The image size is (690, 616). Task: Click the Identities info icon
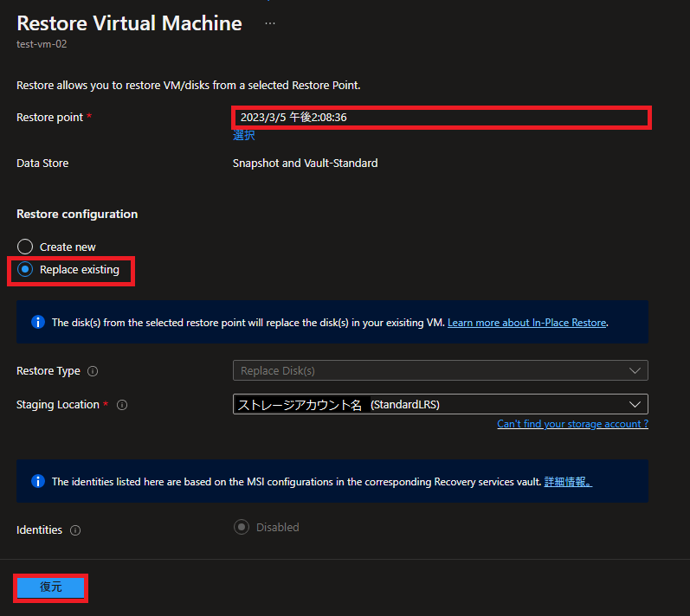pyautogui.click(x=75, y=530)
